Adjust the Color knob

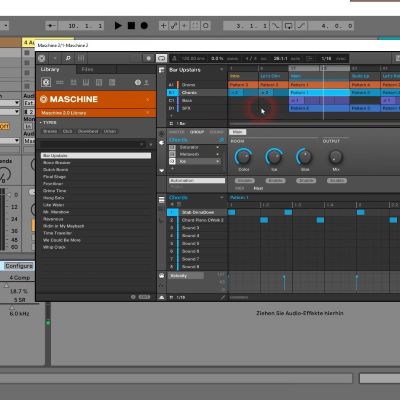pyautogui.click(x=243, y=157)
